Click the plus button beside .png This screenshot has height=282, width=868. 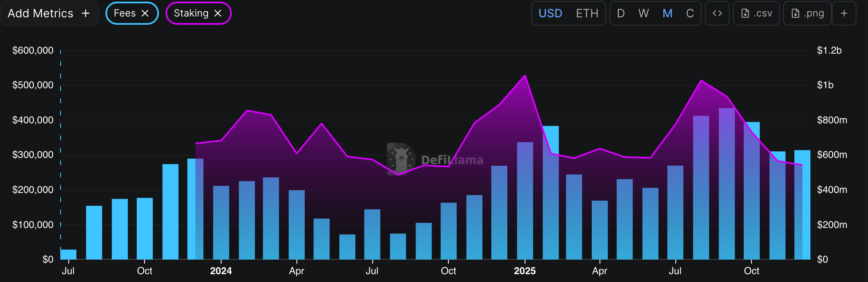(844, 13)
